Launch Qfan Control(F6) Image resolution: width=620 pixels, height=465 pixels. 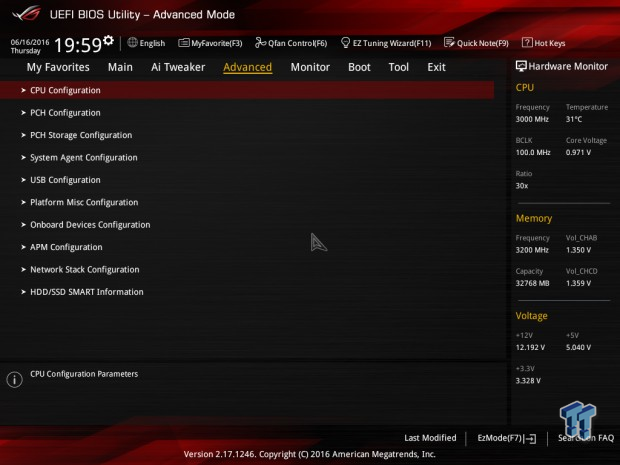297,43
